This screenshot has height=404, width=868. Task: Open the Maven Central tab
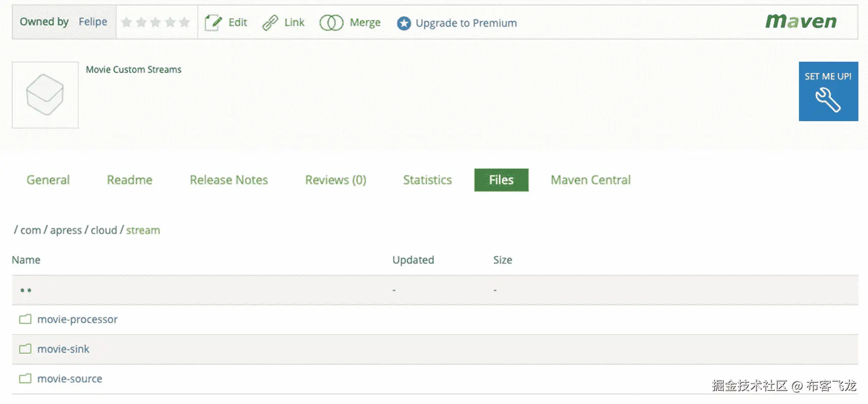591,180
